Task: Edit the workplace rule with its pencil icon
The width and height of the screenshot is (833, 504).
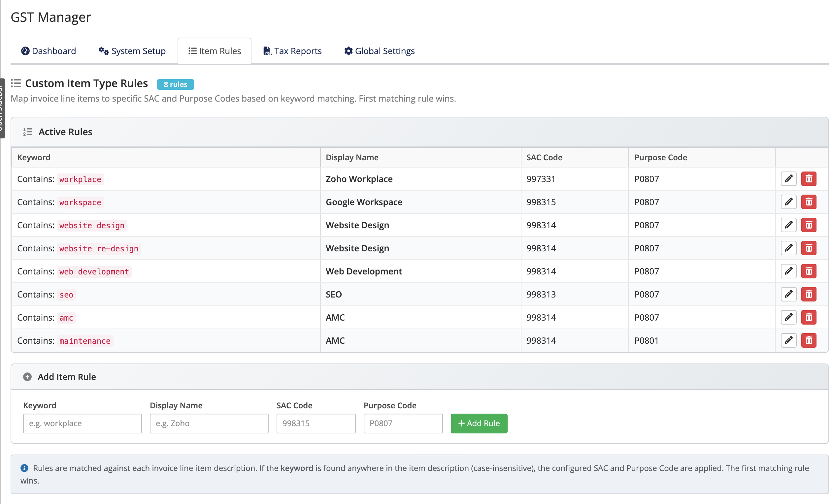Action: (788, 179)
